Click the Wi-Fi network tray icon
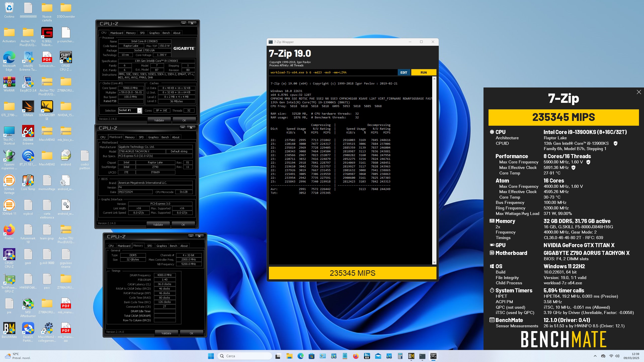This screenshot has height=362, width=644. click(x=611, y=356)
